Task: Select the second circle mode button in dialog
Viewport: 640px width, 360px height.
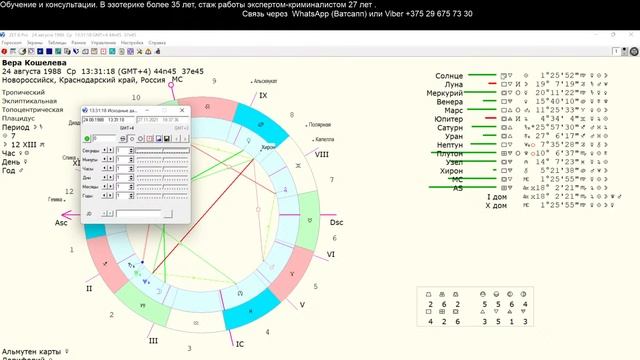Action: pos(140,139)
